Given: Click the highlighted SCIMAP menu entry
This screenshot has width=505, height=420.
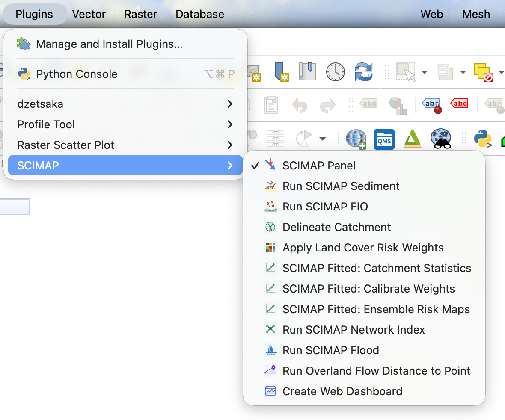Looking at the screenshot, I should (x=125, y=166).
